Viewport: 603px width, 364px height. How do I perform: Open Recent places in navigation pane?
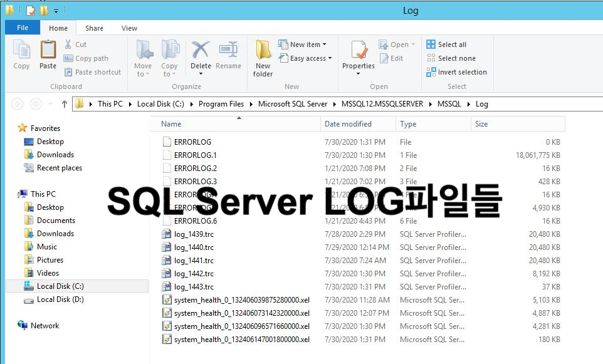click(59, 167)
